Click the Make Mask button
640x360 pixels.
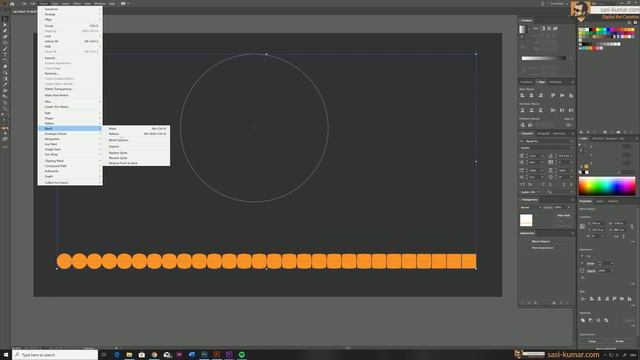click(x=563, y=216)
